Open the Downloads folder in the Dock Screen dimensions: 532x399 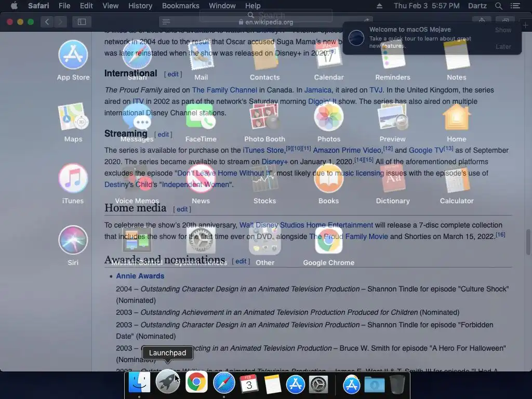(x=374, y=385)
